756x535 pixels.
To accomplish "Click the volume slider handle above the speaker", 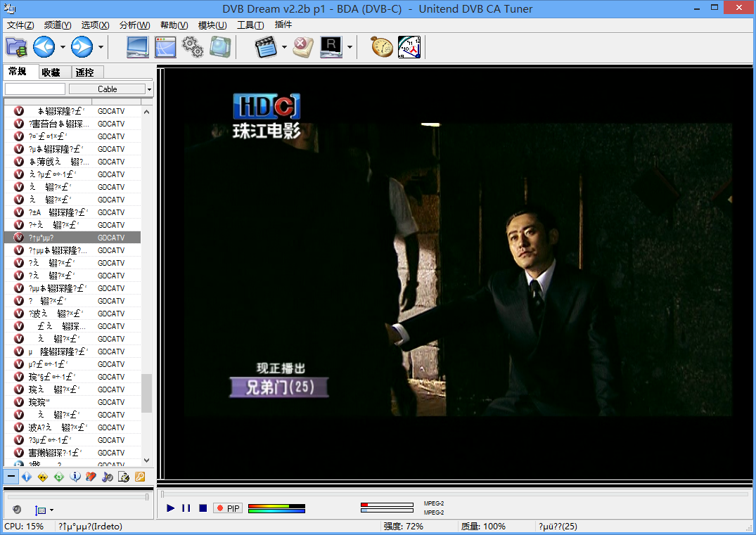I will click(146, 496).
